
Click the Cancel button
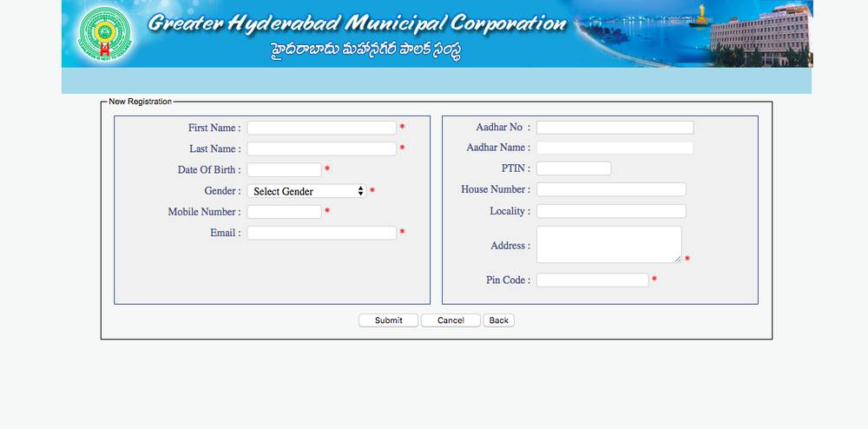coord(450,320)
